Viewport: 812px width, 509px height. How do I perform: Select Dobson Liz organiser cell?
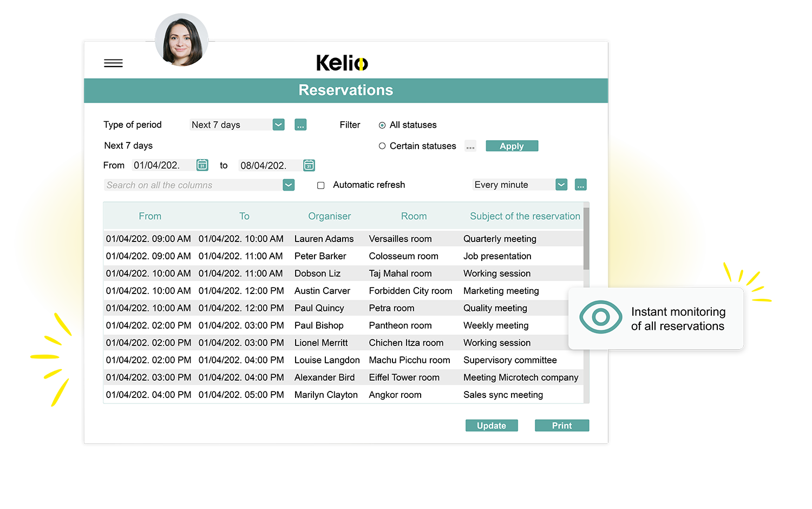317,273
